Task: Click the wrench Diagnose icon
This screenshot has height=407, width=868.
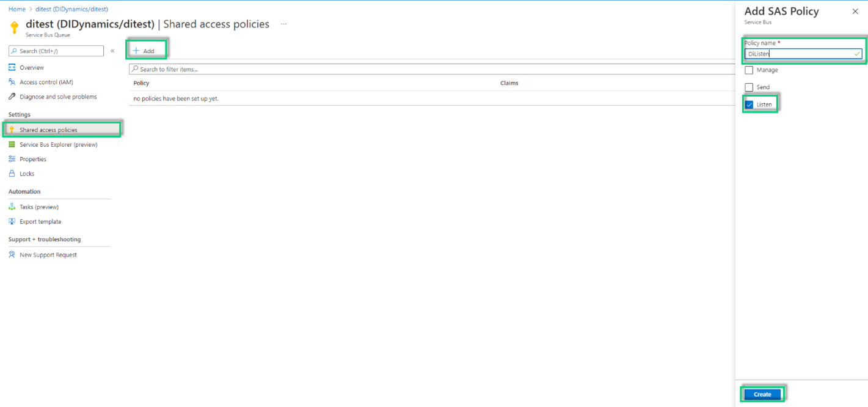Action: click(x=12, y=97)
